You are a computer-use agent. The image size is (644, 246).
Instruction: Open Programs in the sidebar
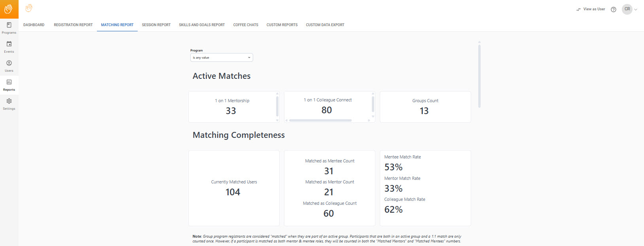(9, 28)
